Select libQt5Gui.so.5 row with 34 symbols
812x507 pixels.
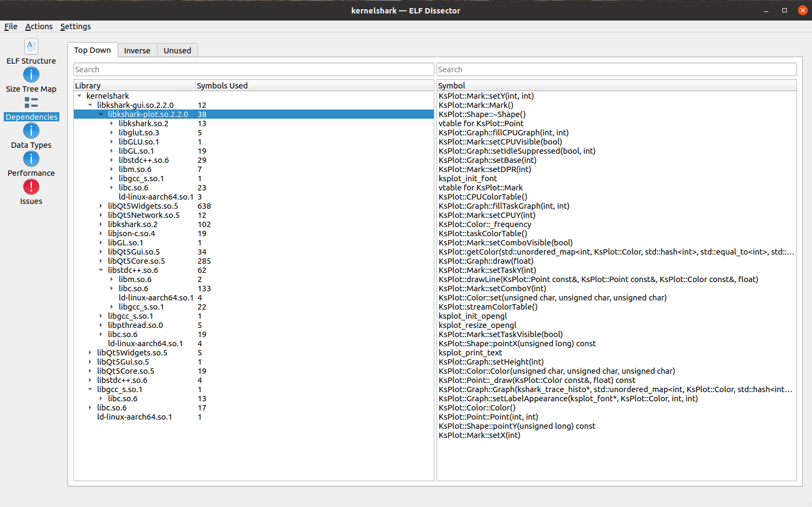[254, 252]
